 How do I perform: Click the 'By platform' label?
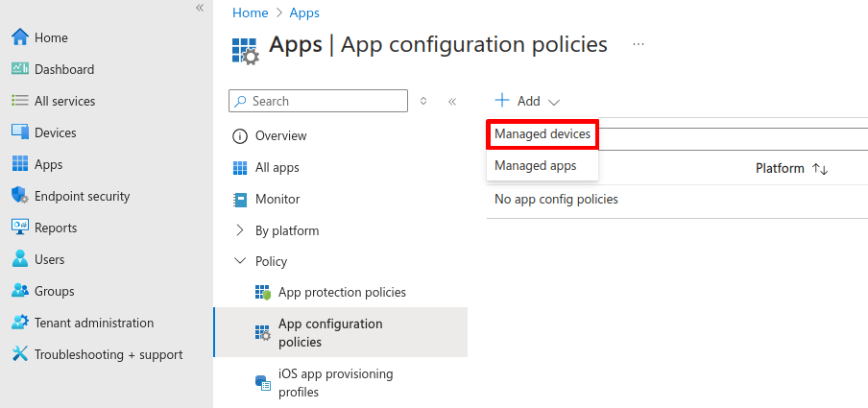tap(287, 230)
